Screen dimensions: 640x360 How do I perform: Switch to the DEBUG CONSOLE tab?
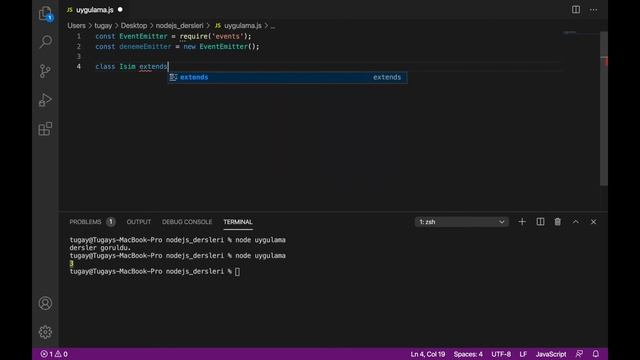coord(187,222)
